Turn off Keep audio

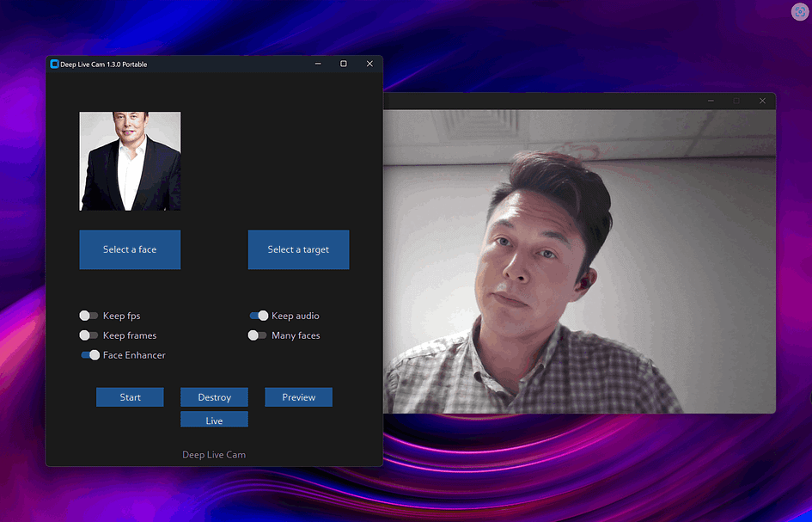(259, 316)
